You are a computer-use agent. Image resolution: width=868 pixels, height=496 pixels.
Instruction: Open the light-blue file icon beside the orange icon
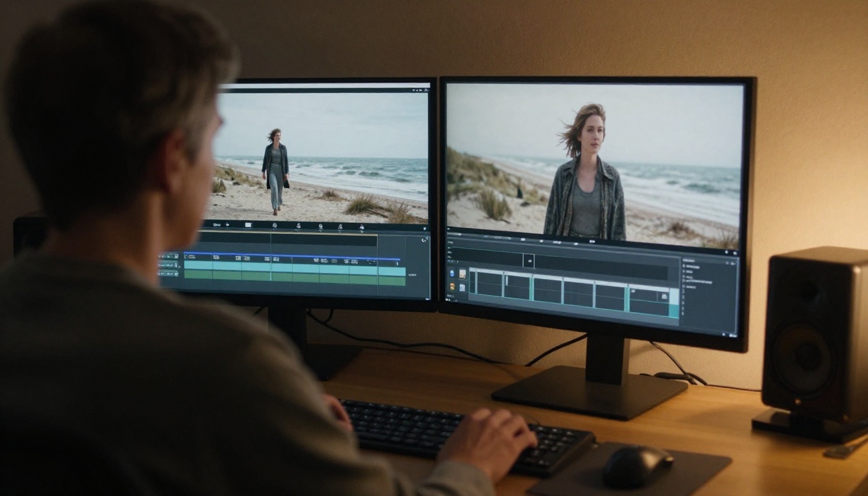[462, 287]
